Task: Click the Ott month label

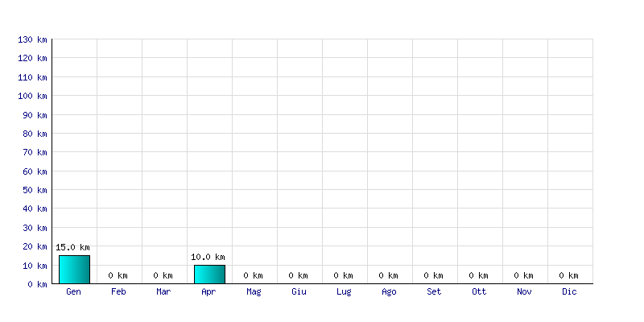Action: tap(479, 291)
